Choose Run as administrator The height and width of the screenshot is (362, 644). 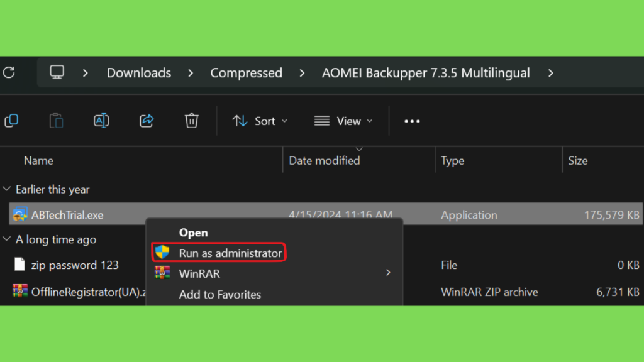click(219, 253)
